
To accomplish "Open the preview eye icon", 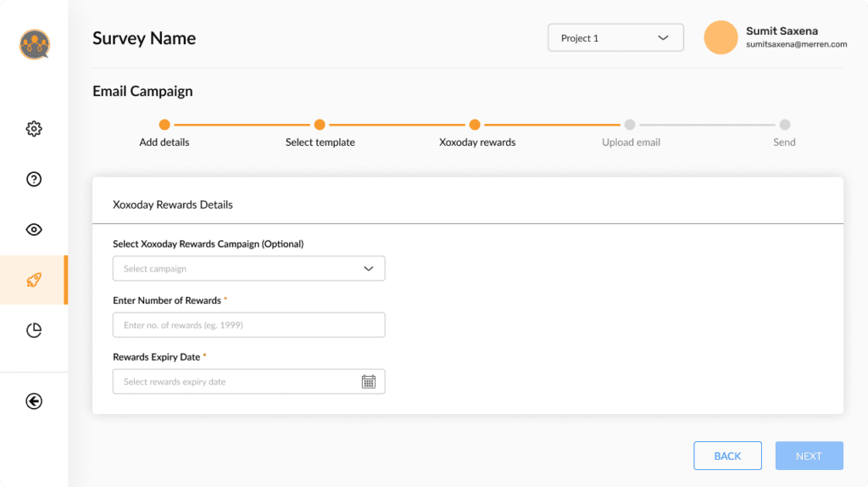I will (x=34, y=229).
